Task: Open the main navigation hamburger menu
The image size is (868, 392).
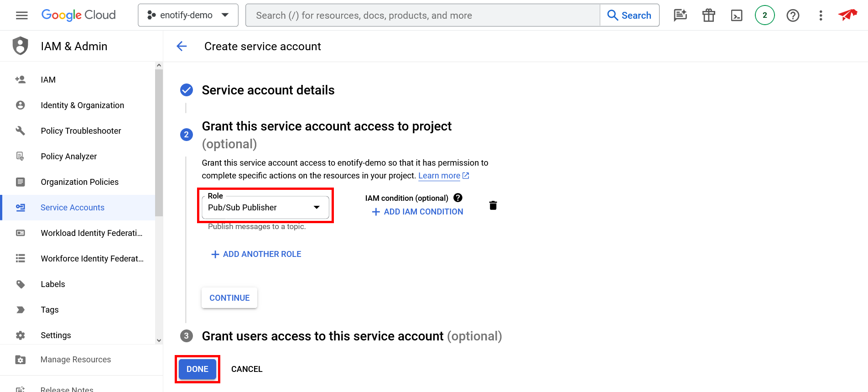Action: [21, 16]
